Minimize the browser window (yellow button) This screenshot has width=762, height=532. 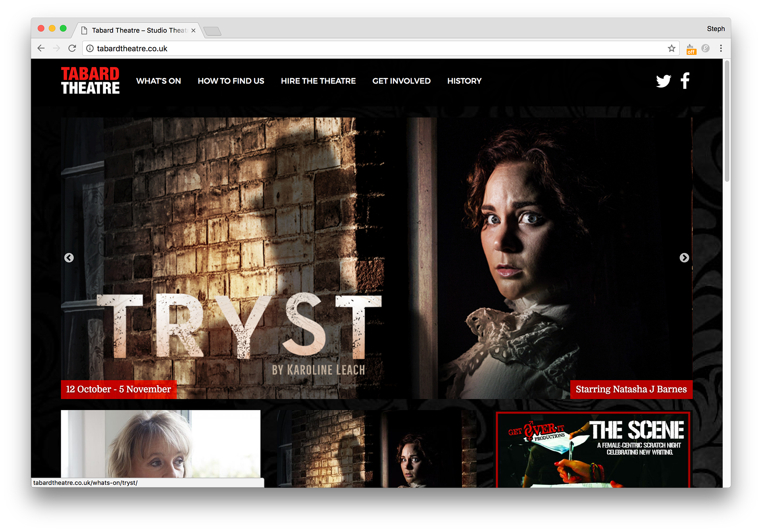pyautogui.click(x=52, y=29)
